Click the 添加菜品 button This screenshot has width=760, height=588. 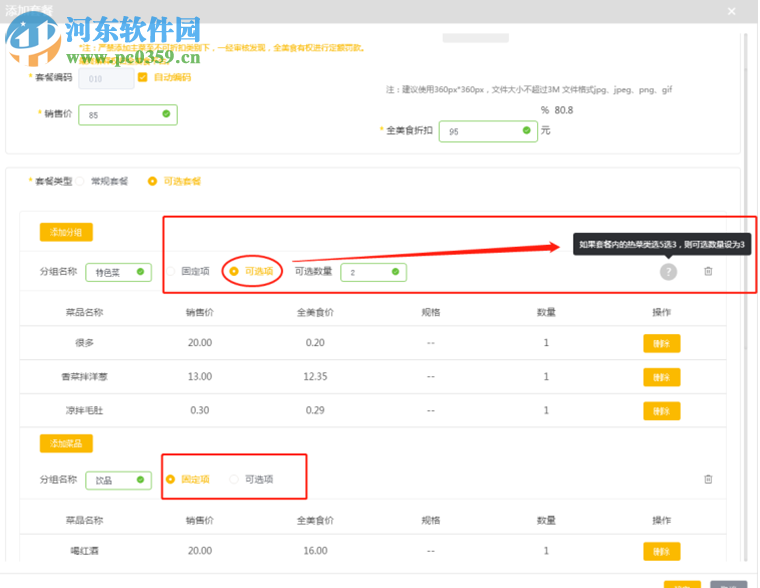point(66,443)
